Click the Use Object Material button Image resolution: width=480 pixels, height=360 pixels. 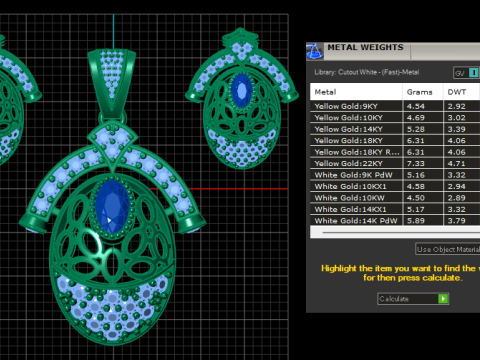[x=448, y=249]
